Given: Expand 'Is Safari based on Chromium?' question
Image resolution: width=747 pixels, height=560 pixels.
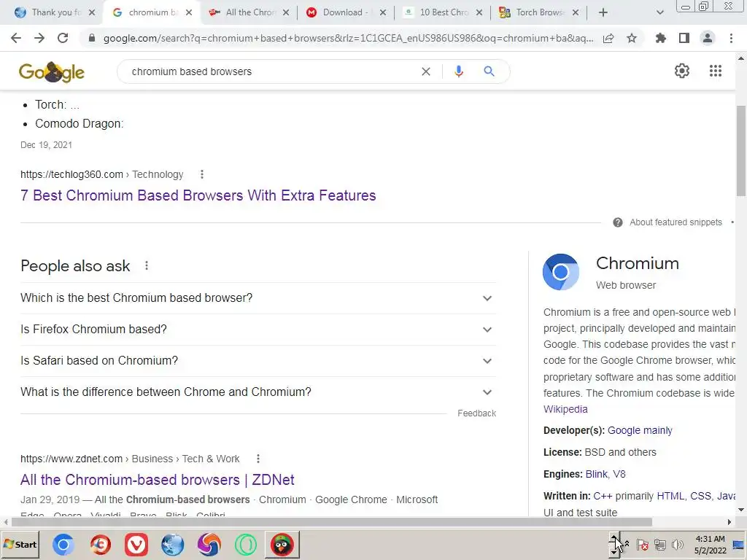Looking at the screenshot, I should click(258, 361).
